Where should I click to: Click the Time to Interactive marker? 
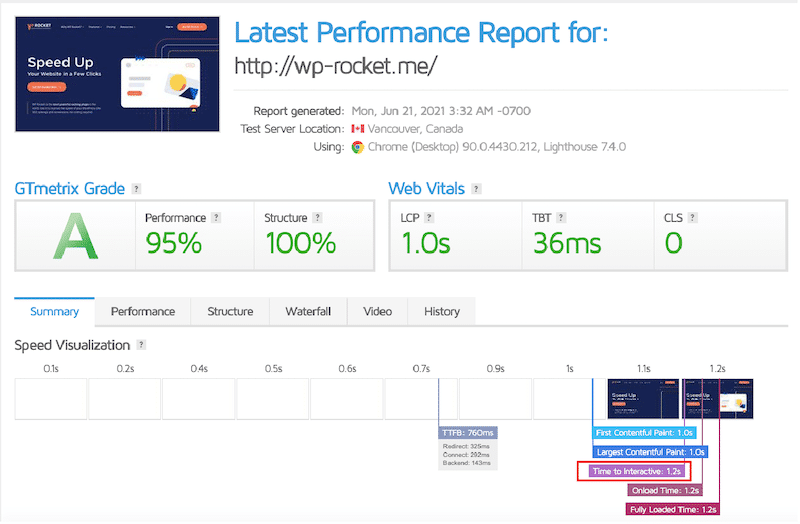[x=636, y=471]
